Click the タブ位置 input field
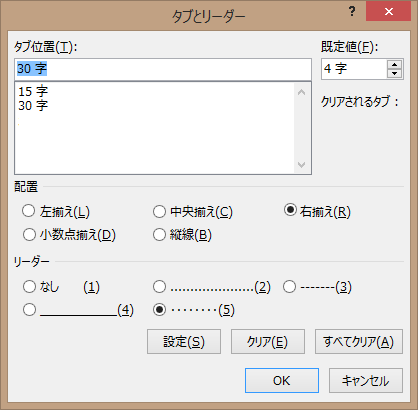 163,69
